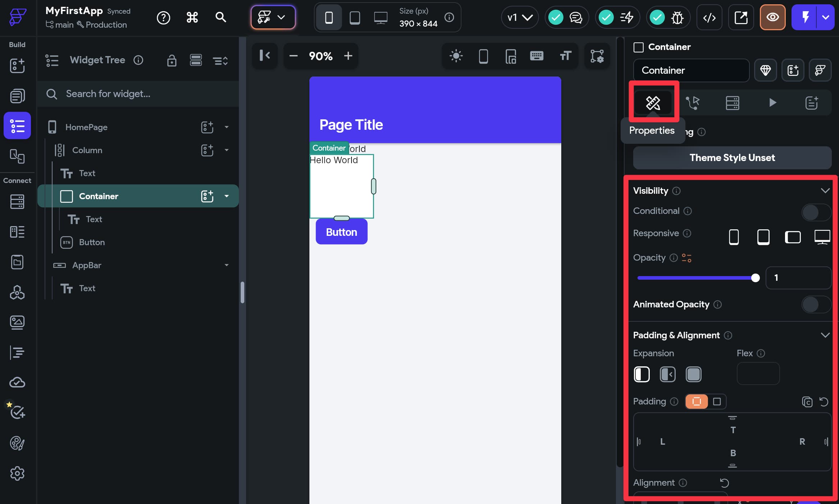Add widget to Column row
Image resolution: width=839 pixels, height=504 pixels.
(207, 150)
